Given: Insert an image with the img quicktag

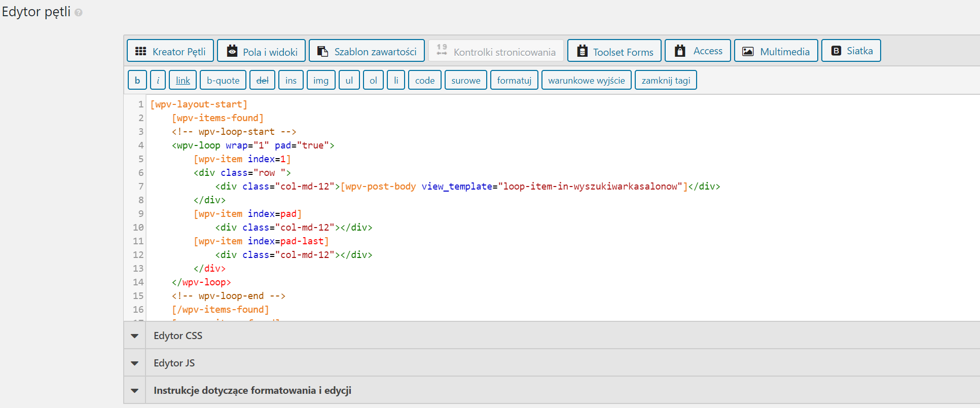Looking at the screenshot, I should [x=321, y=80].
